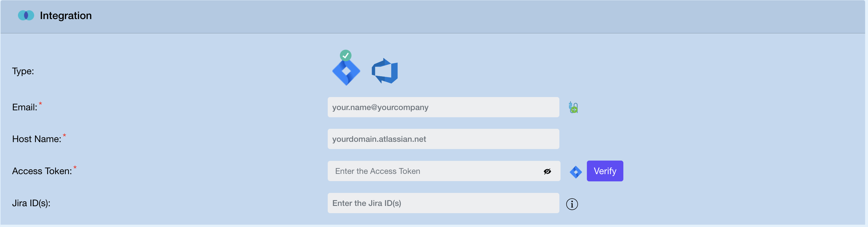
Task: Select the Azure DevOps integration type icon
Action: [385, 70]
